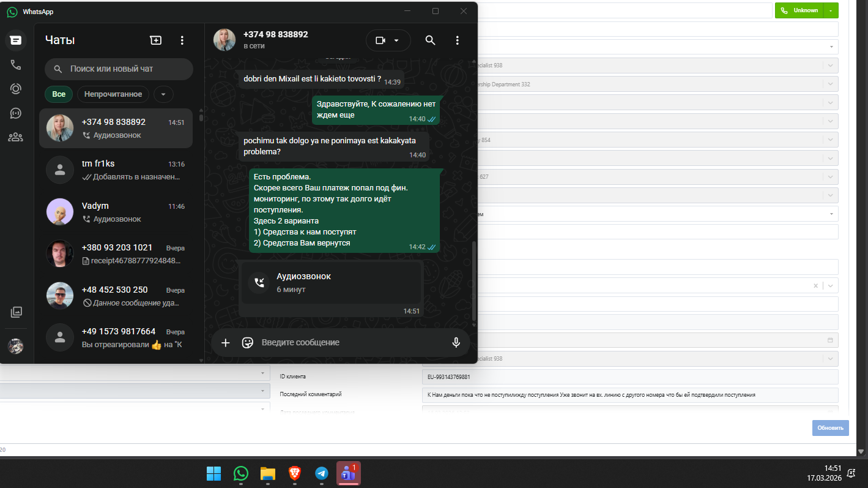Open chat with +380 93 203 1021
Viewport: 868px width, 488px height.
tap(116, 253)
